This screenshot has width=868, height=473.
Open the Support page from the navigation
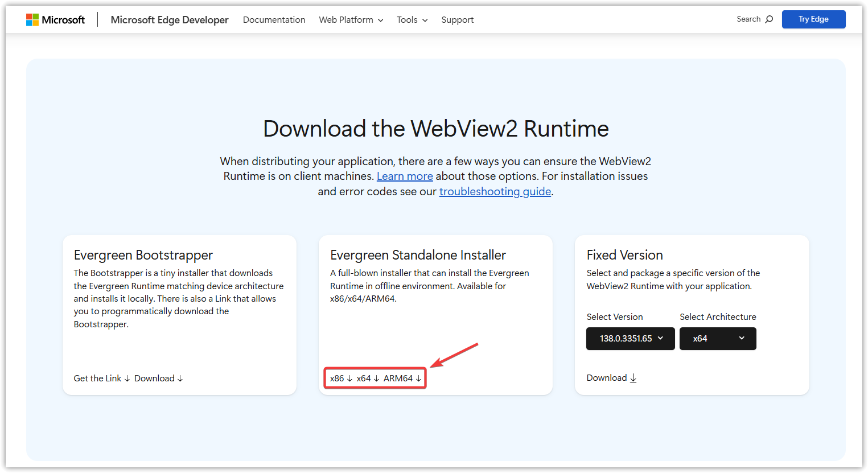coord(457,19)
